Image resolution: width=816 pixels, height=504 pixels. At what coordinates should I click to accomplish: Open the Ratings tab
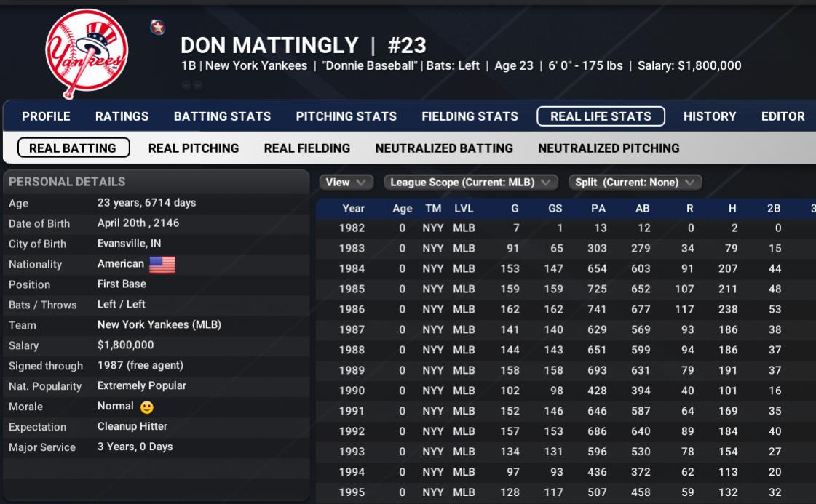(122, 116)
